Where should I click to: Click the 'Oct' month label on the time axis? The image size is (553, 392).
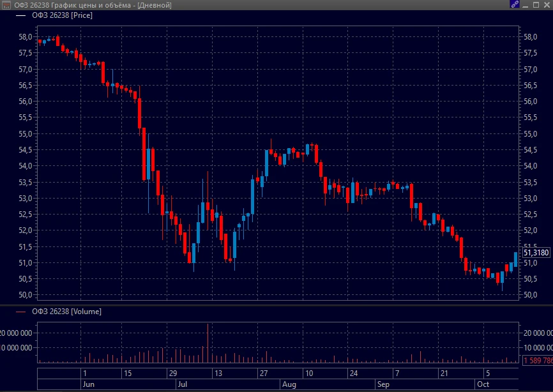coord(483,384)
